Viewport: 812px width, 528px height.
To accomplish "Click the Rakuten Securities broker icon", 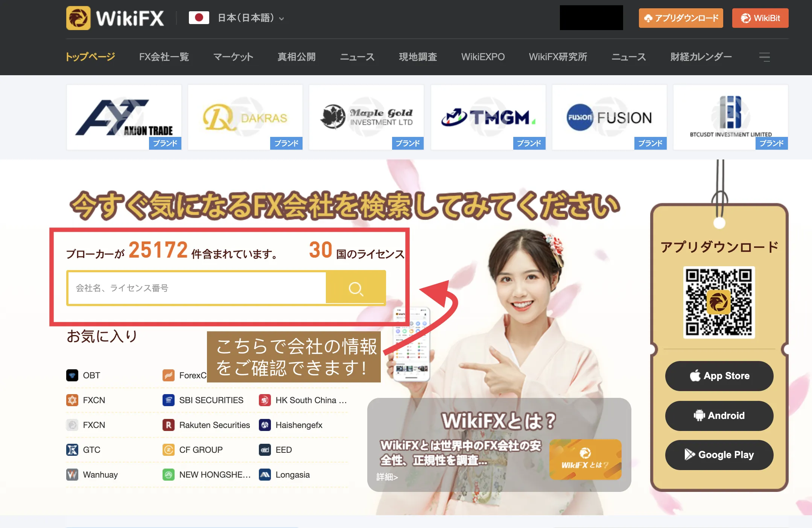I will click(x=169, y=425).
